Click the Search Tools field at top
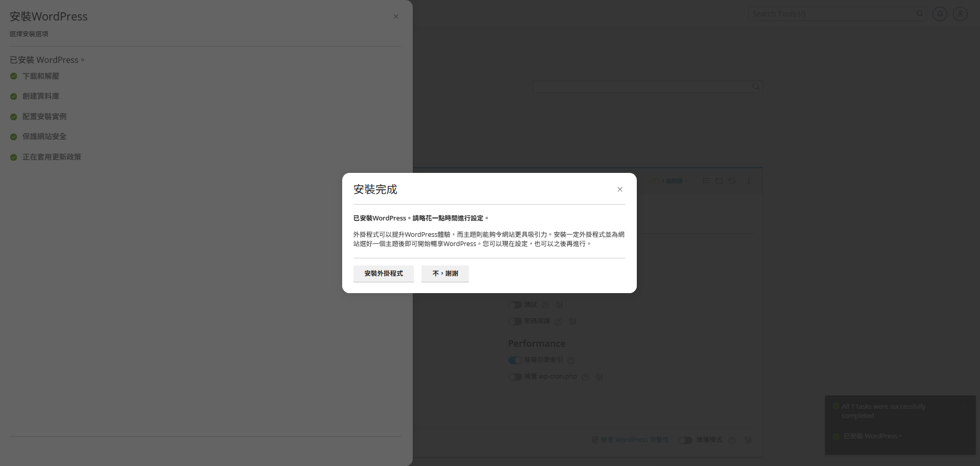This screenshot has height=466, width=980. (x=829, y=14)
